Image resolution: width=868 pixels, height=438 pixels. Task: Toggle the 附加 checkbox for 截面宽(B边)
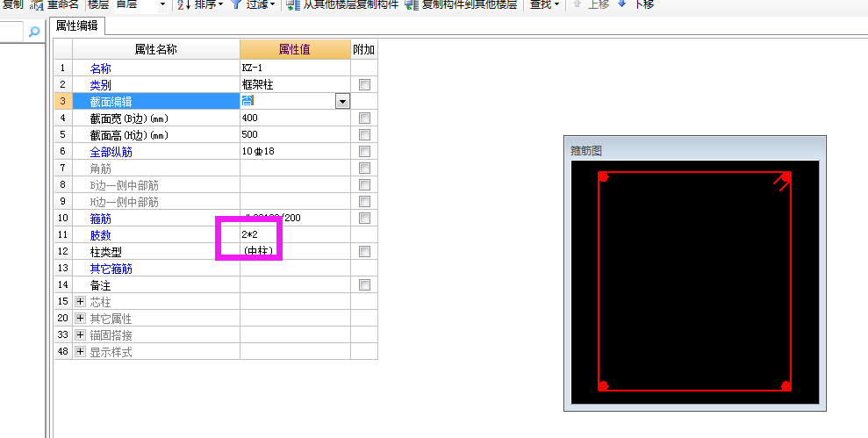point(364,118)
